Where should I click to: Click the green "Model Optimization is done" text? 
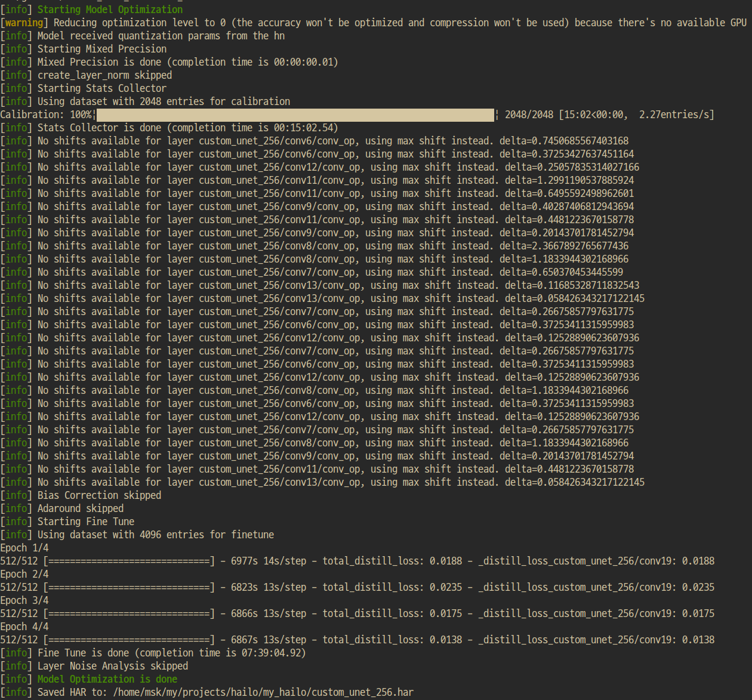coord(107,679)
